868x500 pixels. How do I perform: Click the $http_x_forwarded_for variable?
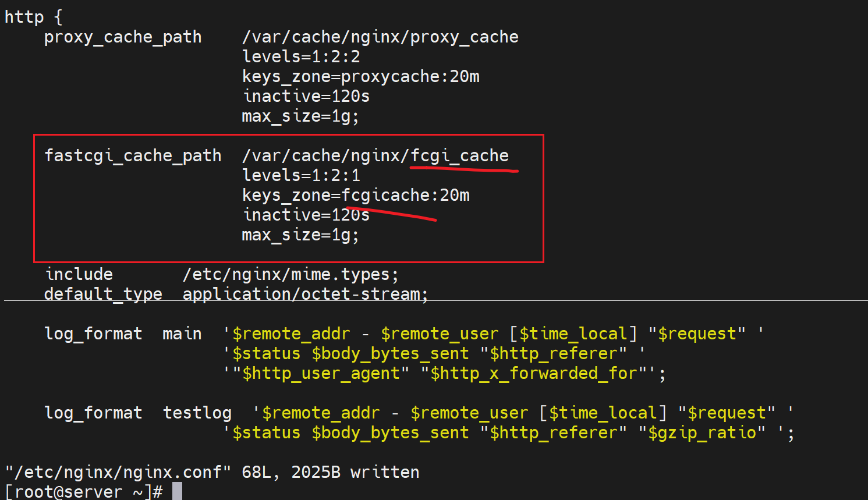[x=538, y=373]
